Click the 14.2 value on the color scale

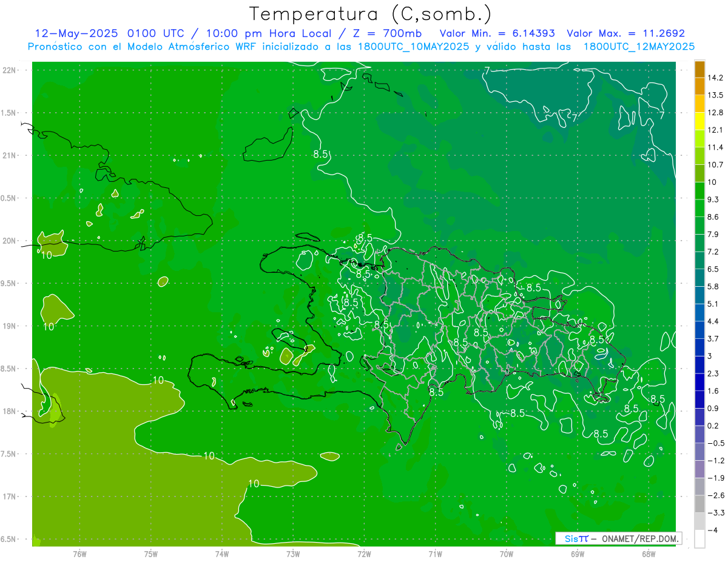click(x=715, y=78)
